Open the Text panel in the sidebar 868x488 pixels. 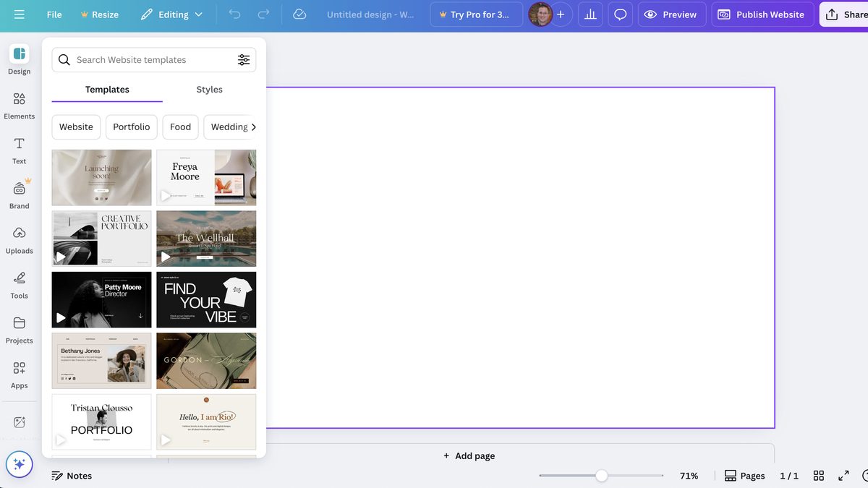pos(19,150)
